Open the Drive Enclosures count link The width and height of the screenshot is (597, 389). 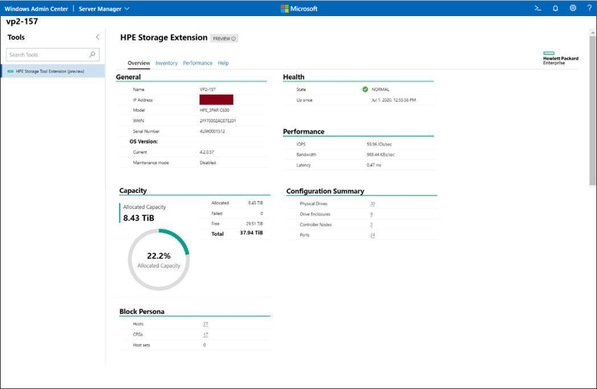(x=371, y=214)
